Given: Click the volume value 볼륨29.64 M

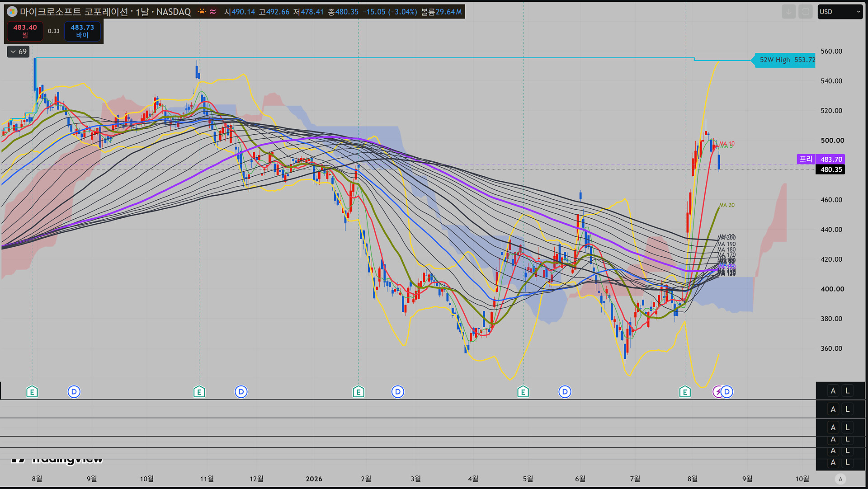Looking at the screenshot, I should click(x=442, y=12).
